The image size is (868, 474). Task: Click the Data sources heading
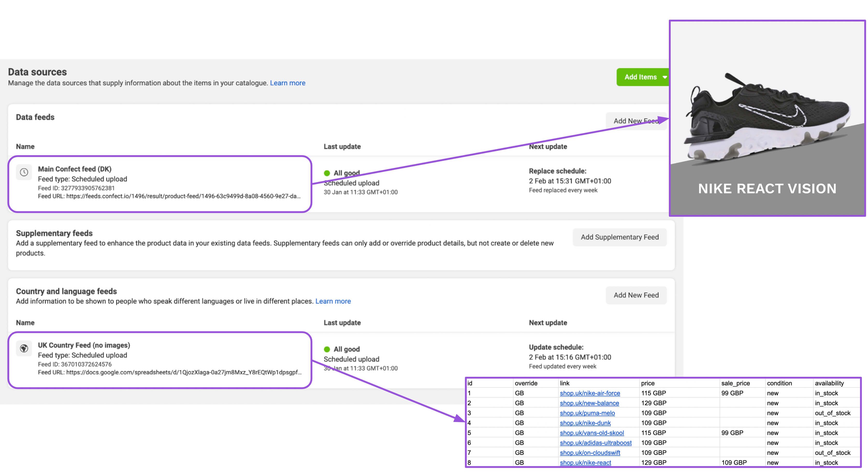[37, 72]
